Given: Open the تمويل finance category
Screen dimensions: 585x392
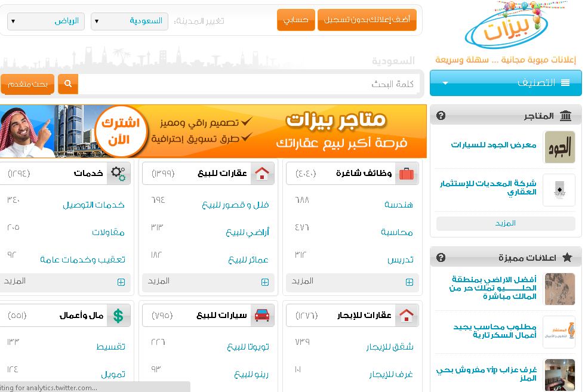Looking at the screenshot, I should (113, 375).
